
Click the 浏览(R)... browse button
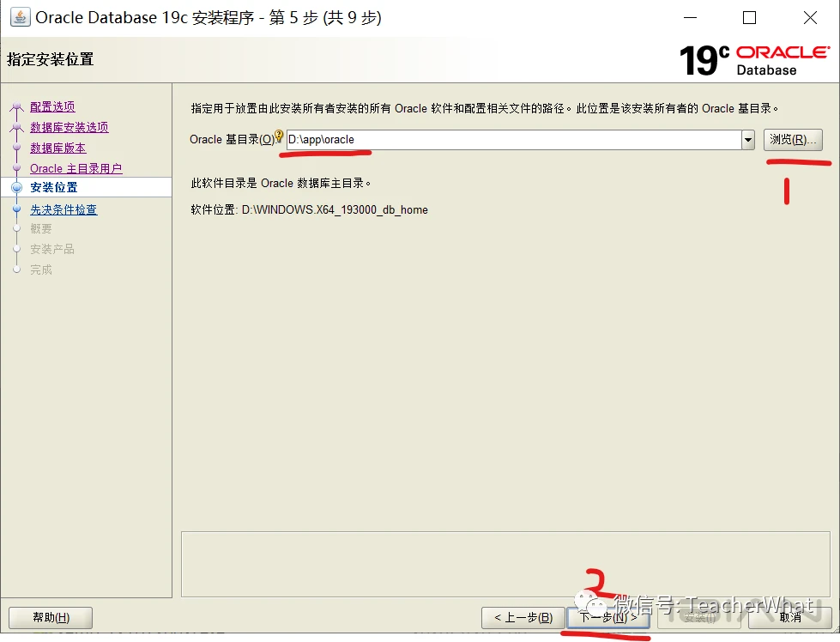(793, 140)
